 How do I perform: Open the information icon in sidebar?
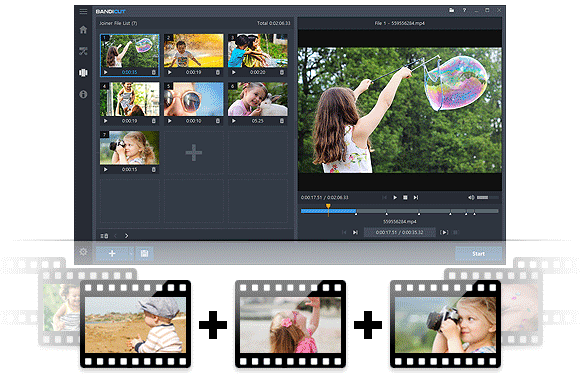pyautogui.click(x=83, y=94)
